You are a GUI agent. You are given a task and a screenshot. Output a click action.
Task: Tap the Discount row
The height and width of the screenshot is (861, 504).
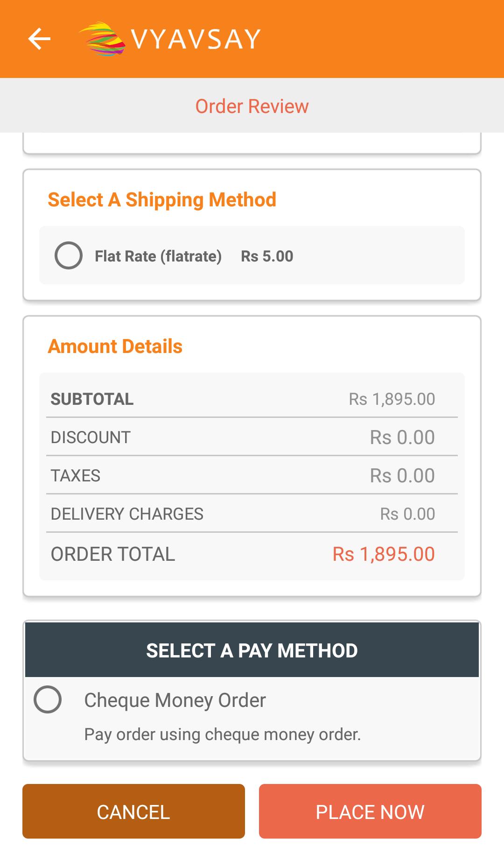tap(252, 438)
